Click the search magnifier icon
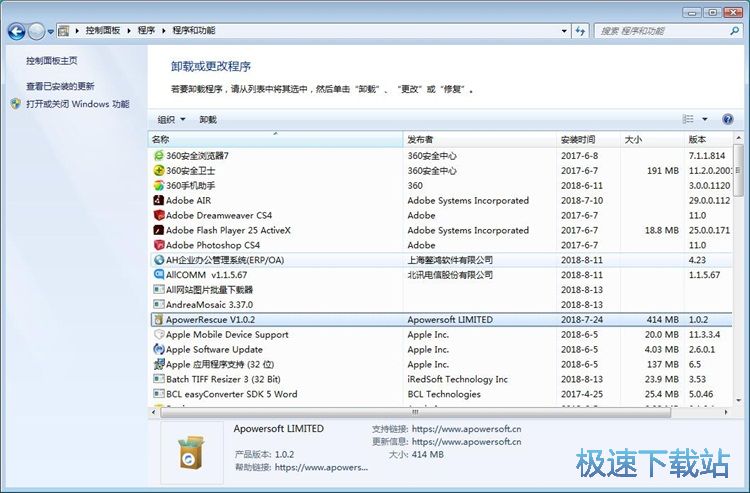Screen dimensions: 750x493 [x=734, y=31]
